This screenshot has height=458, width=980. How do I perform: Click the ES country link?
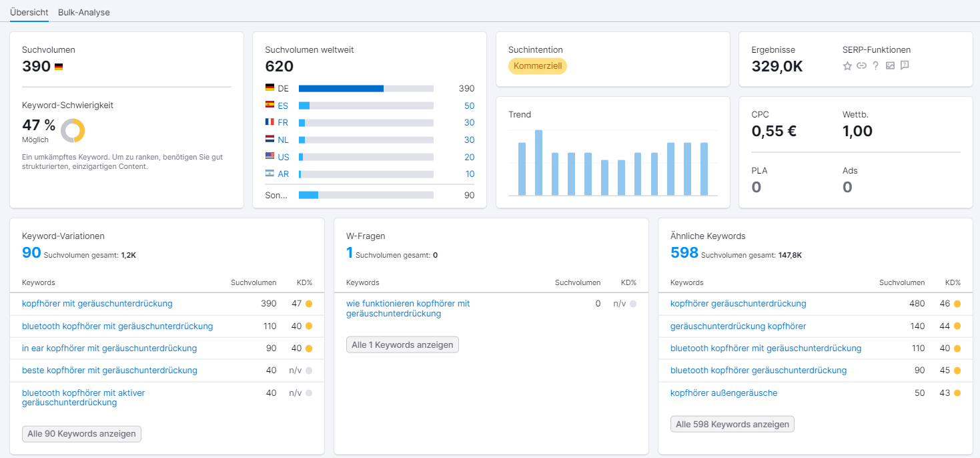(283, 105)
